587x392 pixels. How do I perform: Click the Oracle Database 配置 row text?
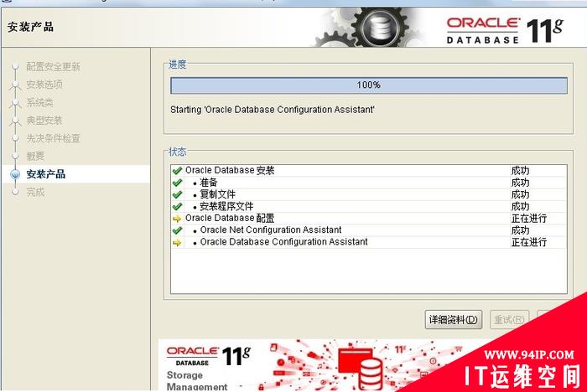tap(230, 218)
